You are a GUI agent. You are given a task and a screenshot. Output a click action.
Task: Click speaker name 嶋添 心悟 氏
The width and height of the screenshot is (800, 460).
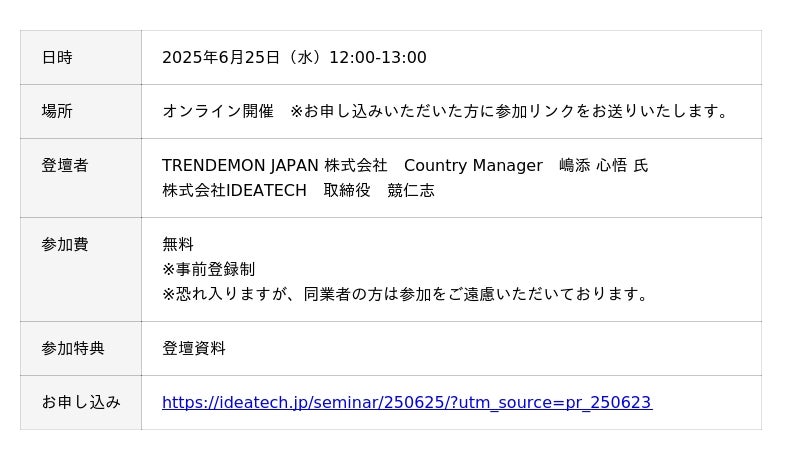click(x=603, y=165)
